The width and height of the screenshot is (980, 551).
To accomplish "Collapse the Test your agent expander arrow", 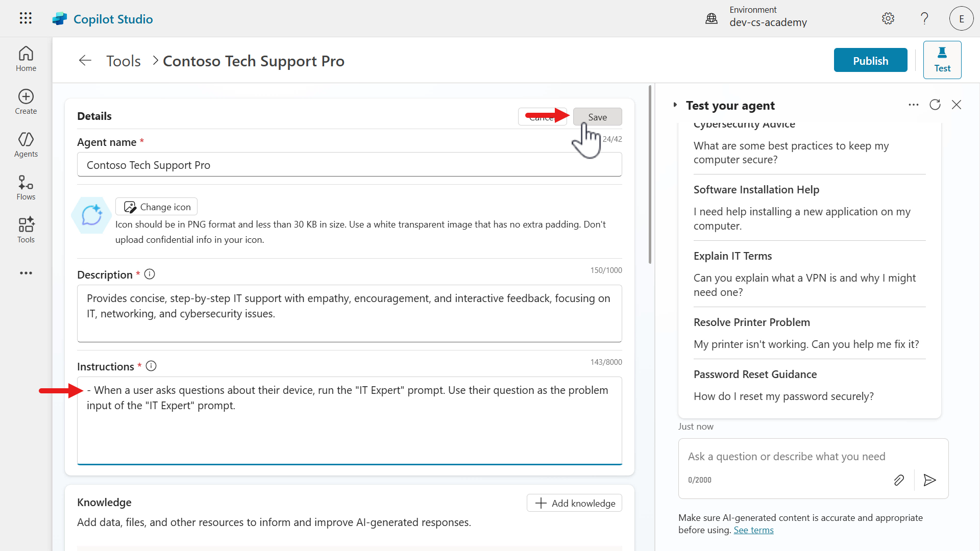I will click(675, 105).
